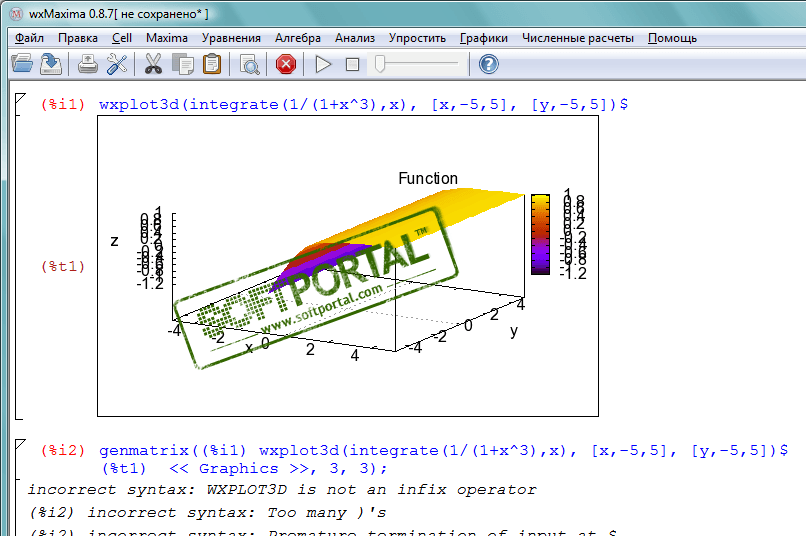Open the Правка menu
The width and height of the screenshot is (806, 536).
pyautogui.click(x=78, y=38)
